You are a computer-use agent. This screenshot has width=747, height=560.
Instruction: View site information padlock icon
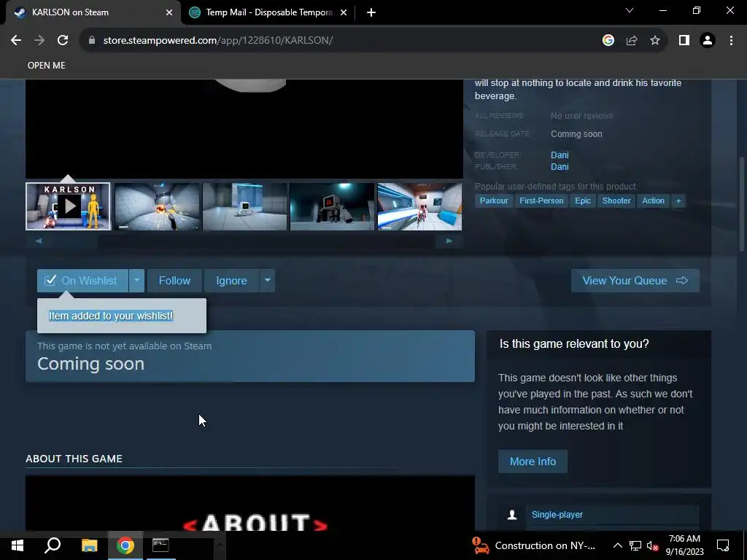(92, 41)
